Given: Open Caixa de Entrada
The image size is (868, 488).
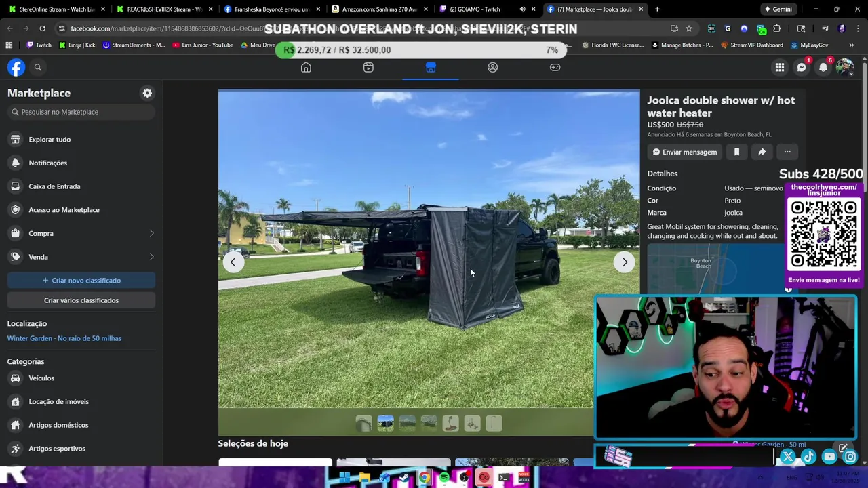Looking at the screenshot, I should pyautogui.click(x=81, y=186).
